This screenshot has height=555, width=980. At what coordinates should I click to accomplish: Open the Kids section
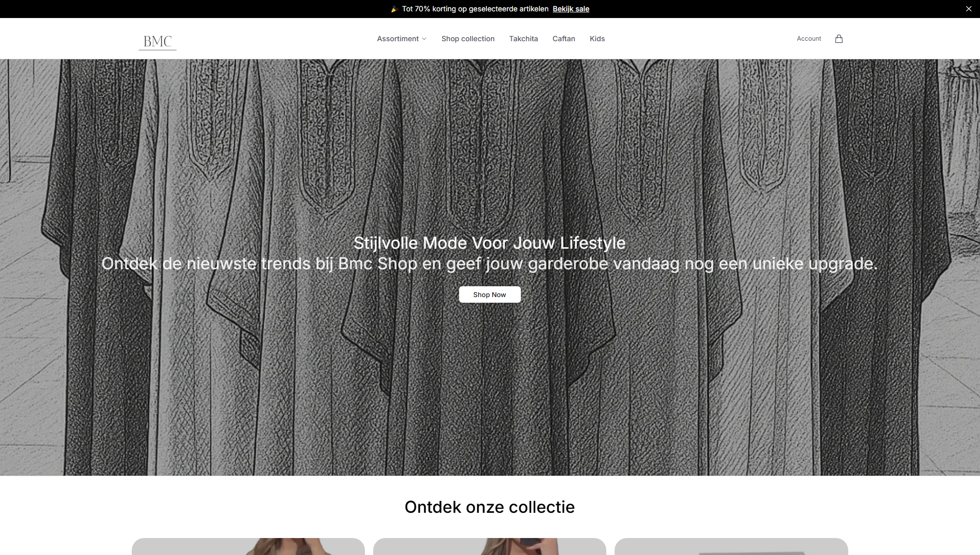point(597,39)
